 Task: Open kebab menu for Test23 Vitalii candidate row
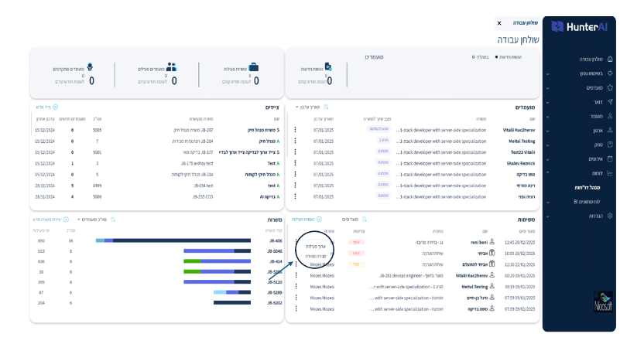pos(296,152)
